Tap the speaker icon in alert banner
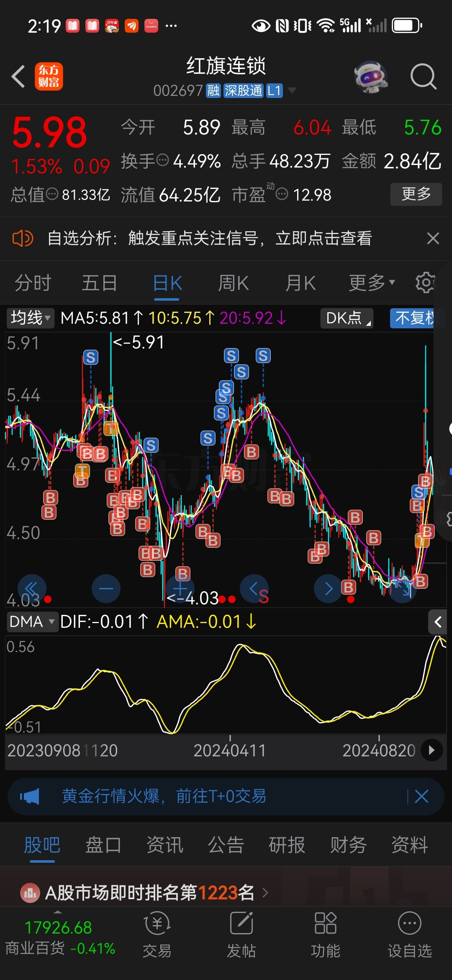 [23, 238]
